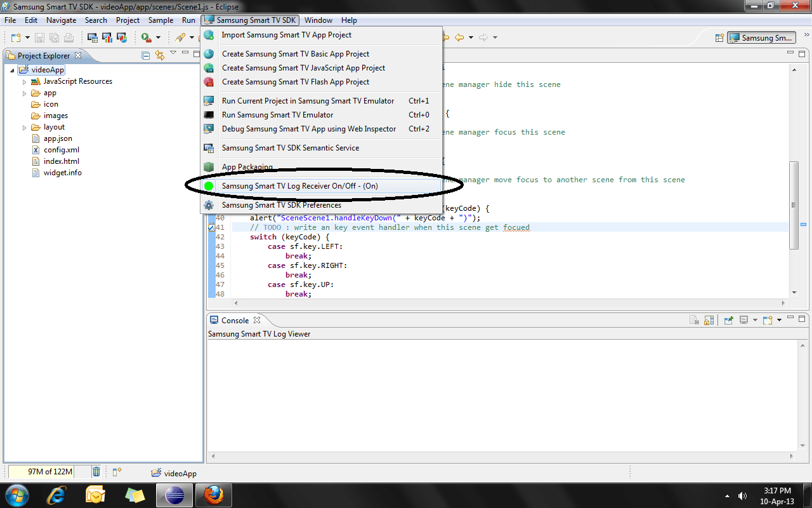Click the Save All toolbar icon
Viewport: 812px width, 508px height.
pos(54,38)
